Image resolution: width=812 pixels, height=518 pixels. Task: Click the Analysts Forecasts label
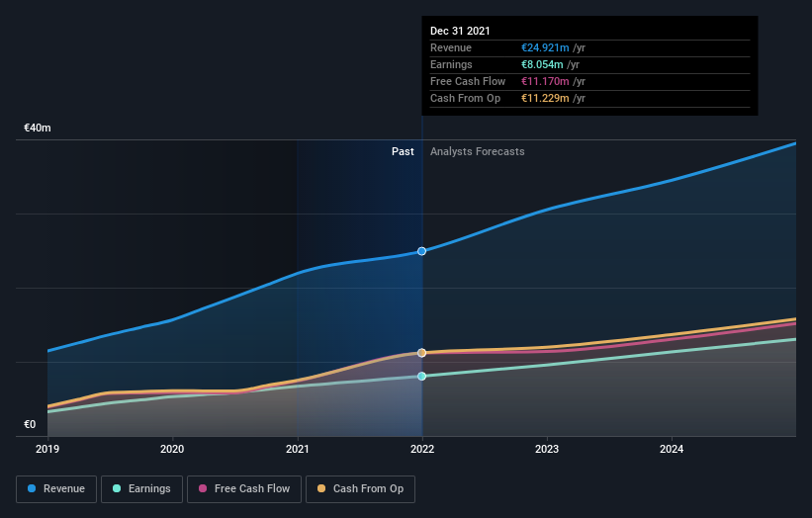tap(478, 151)
